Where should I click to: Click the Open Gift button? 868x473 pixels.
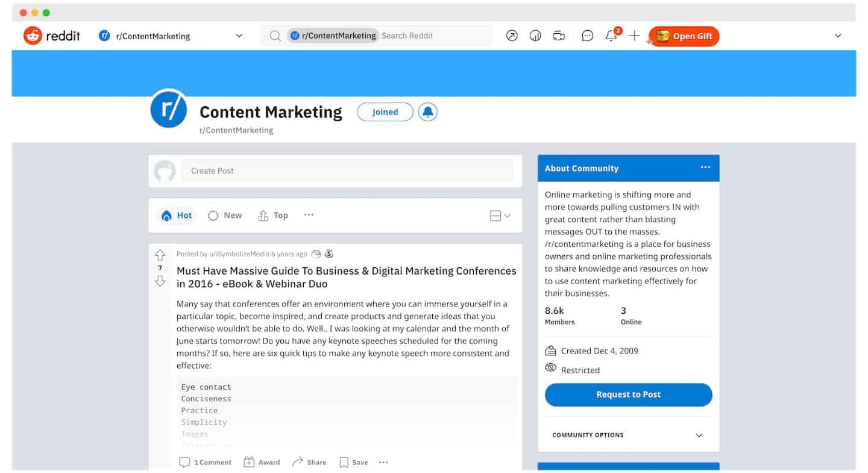(x=684, y=36)
